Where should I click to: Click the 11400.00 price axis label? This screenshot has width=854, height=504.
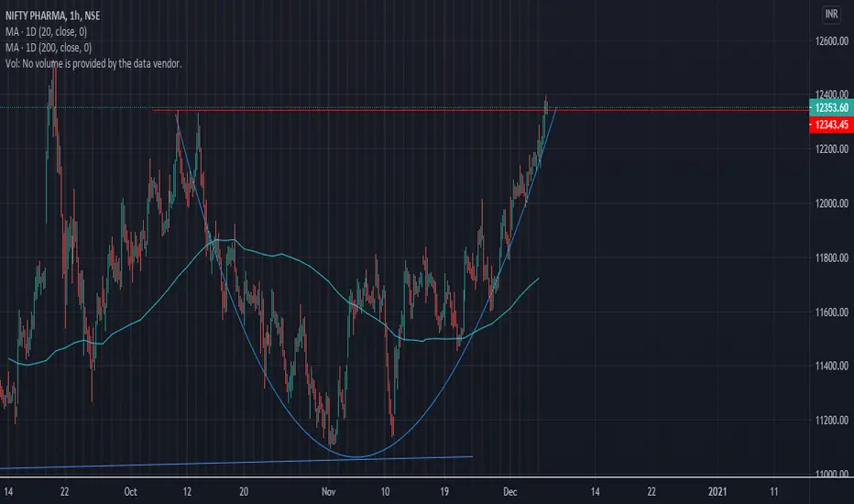pyautogui.click(x=832, y=366)
